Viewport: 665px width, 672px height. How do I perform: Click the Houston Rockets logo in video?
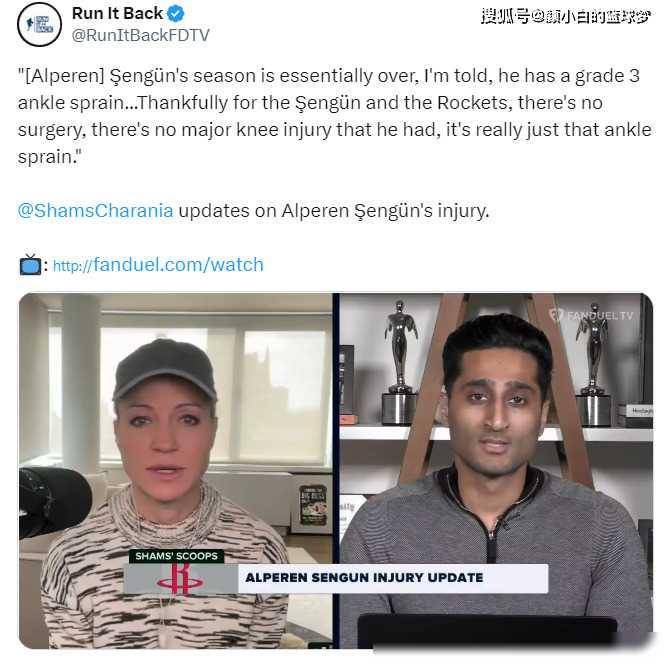[180, 579]
